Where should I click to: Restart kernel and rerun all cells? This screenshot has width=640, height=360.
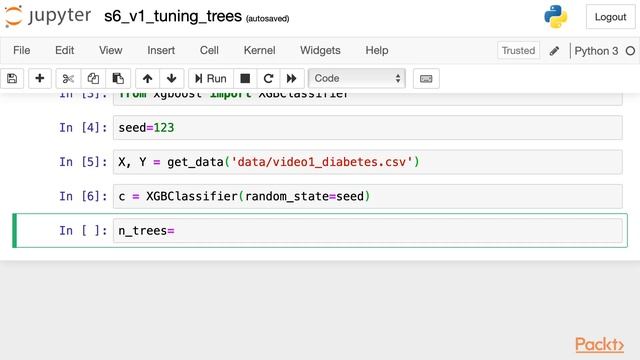[291, 78]
